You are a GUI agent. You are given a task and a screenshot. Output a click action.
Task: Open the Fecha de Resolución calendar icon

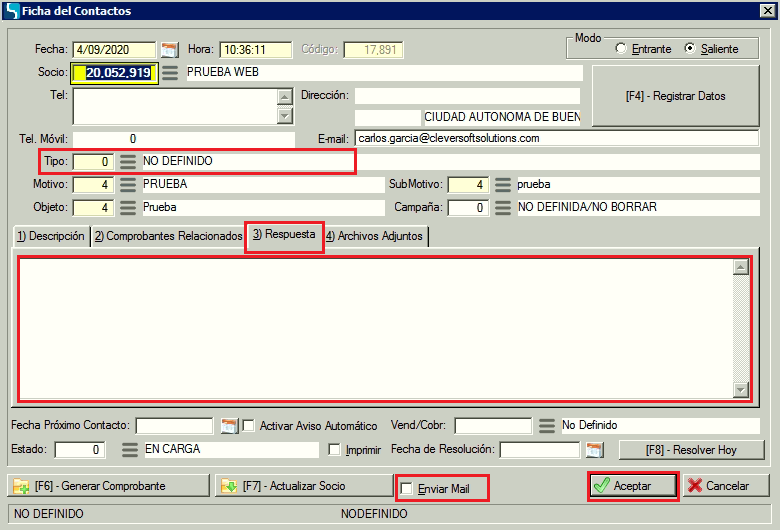pyautogui.click(x=594, y=450)
